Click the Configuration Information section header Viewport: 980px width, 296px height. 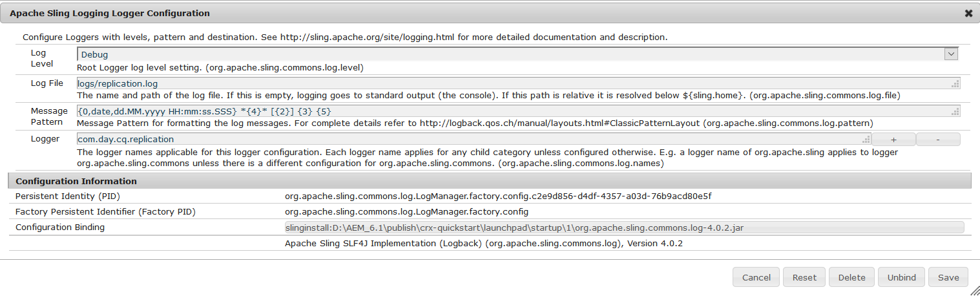tap(76, 181)
